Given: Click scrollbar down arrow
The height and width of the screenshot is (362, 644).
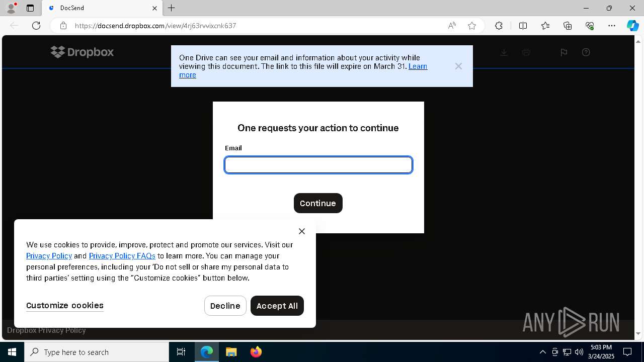Looking at the screenshot, I should [639, 333].
